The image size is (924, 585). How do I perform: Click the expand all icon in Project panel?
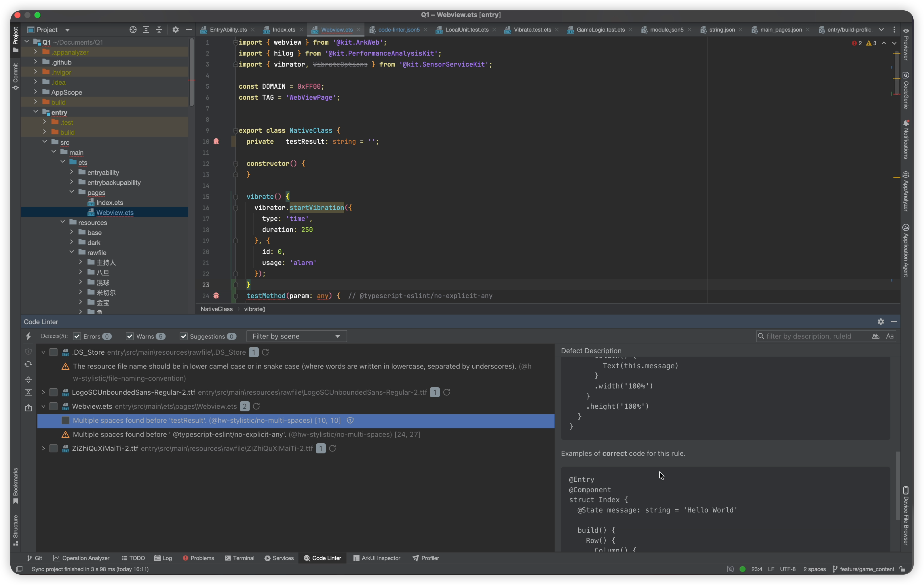click(x=146, y=30)
